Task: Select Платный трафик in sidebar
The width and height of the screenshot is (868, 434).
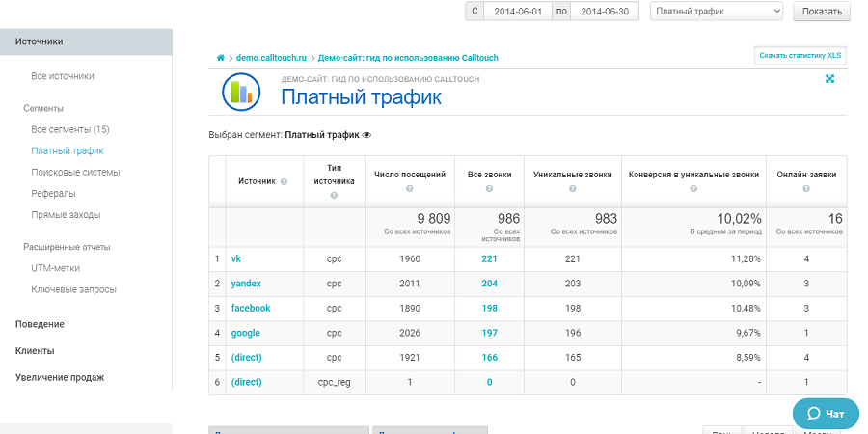Action: [x=68, y=150]
